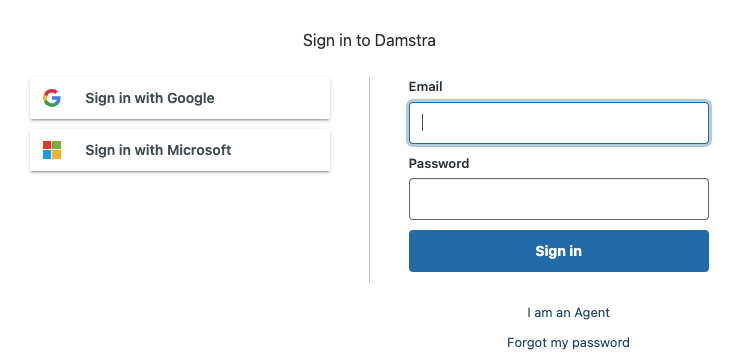Click the red square of Microsoft logo

tap(47, 146)
